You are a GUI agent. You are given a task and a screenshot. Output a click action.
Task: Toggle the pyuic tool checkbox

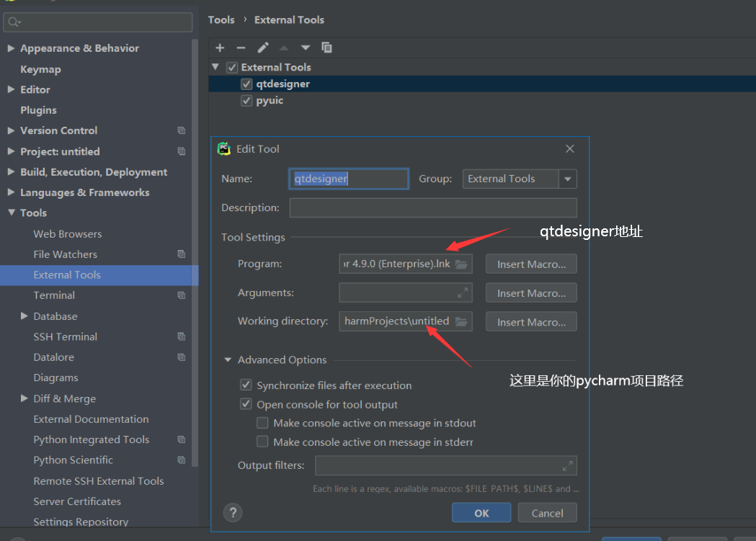coord(246,101)
